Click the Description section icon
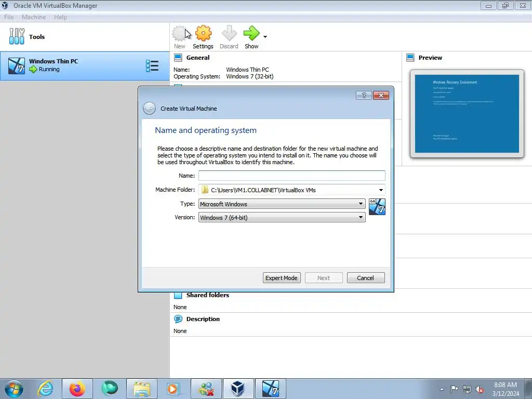The height and width of the screenshot is (399, 532). 178,319
